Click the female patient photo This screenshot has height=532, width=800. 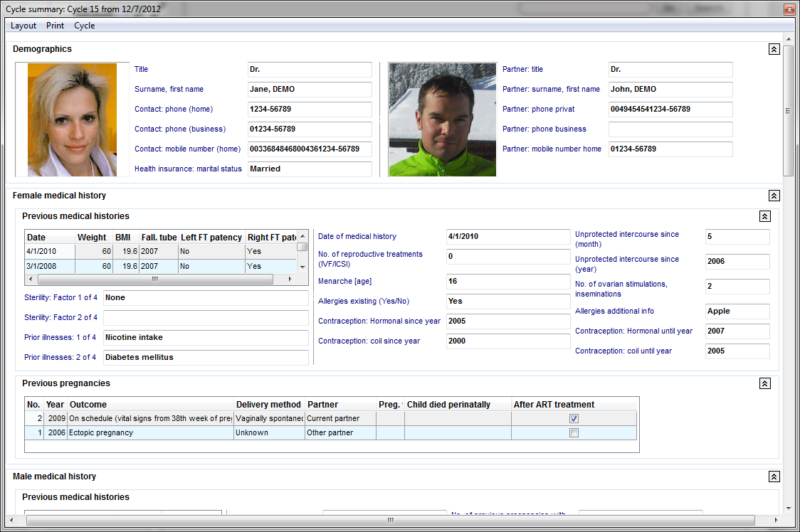pos(72,120)
